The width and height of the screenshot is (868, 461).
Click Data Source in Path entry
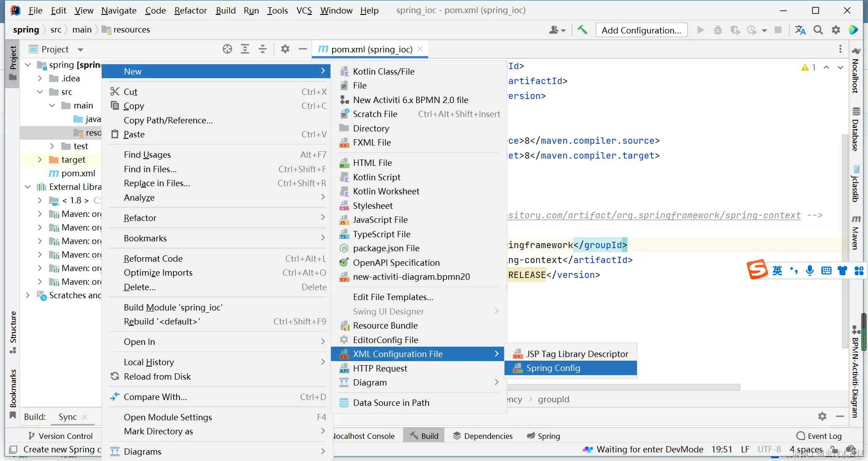(x=419, y=403)
